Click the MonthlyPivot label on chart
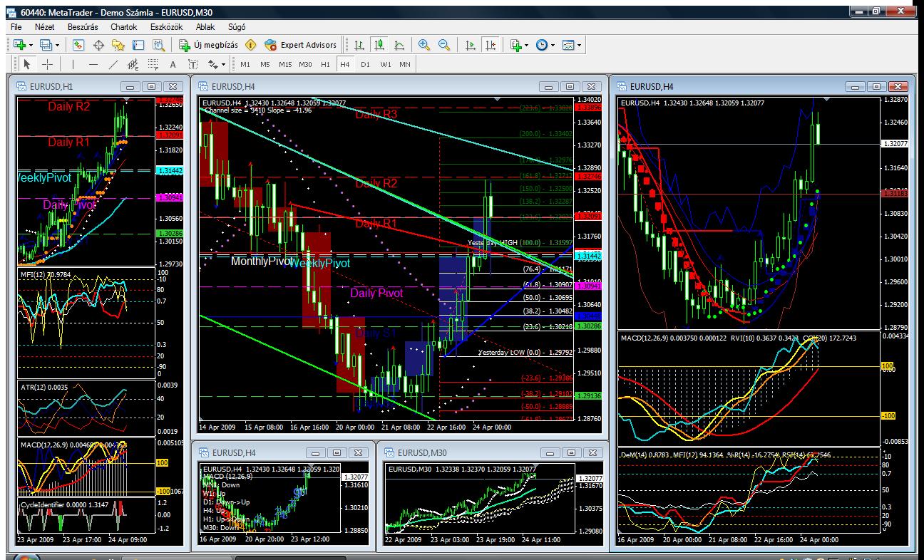 [261, 261]
